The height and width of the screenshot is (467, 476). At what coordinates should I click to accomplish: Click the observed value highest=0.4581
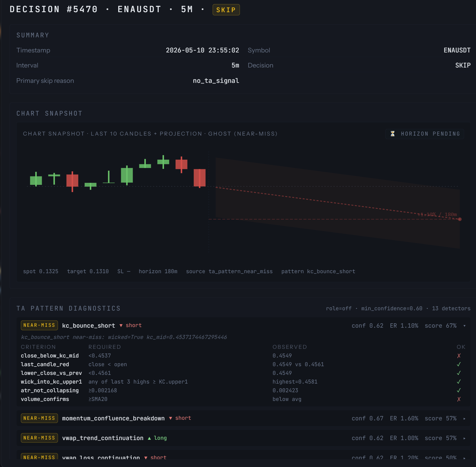295,382
